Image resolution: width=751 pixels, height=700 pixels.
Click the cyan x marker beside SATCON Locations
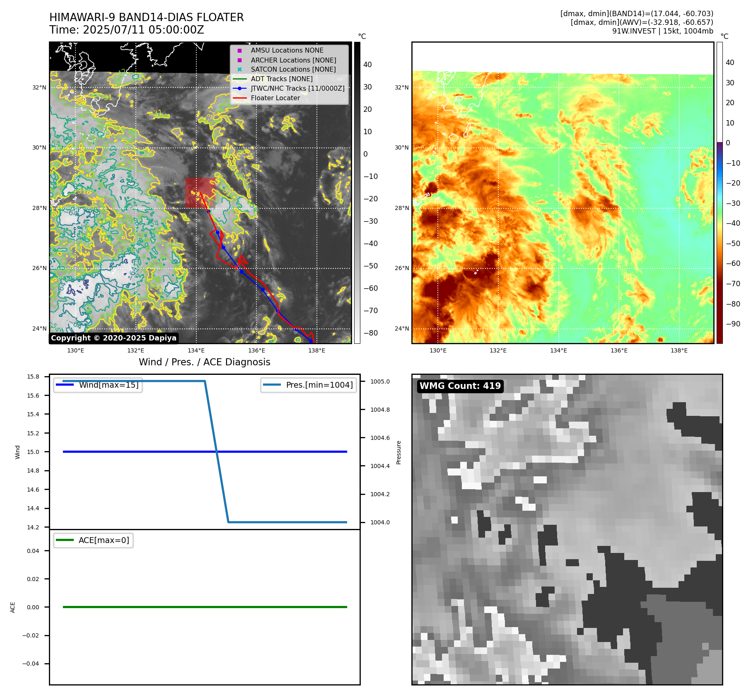coord(239,70)
